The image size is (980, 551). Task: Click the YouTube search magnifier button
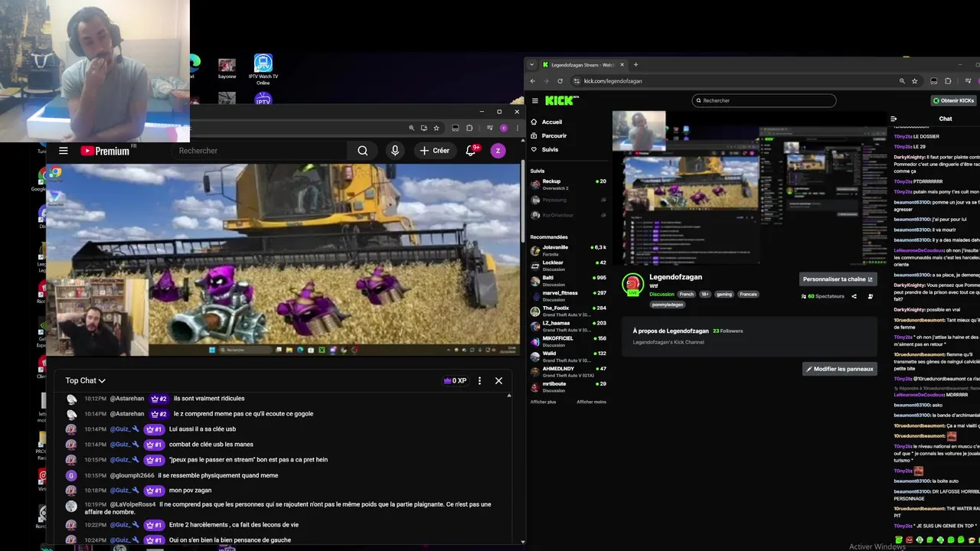point(363,151)
